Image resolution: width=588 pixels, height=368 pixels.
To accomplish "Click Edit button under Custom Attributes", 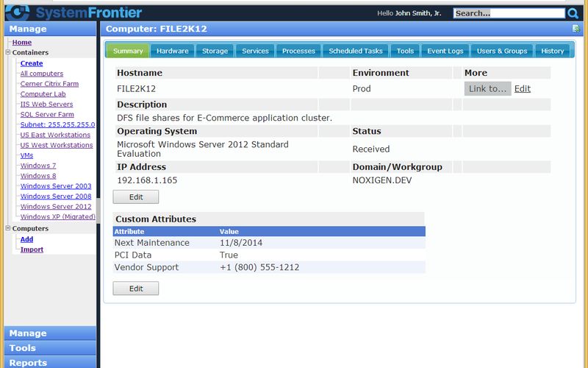I will pos(136,289).
